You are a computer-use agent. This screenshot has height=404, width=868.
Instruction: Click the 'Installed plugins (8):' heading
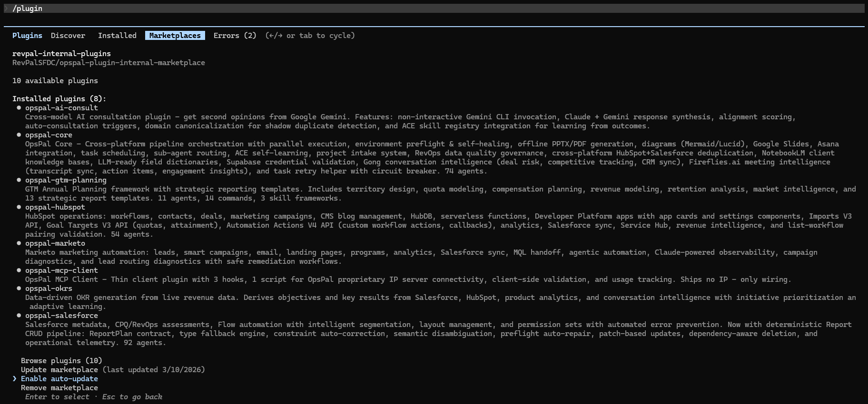[x=59, y=99]
